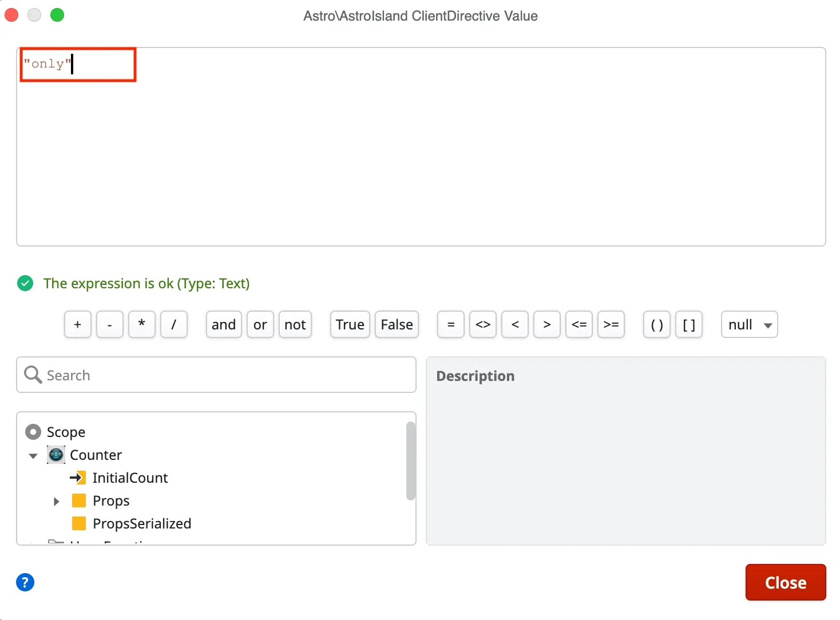Click the PropsSerialized property icon
Screen dimensions: 840x620
click(78, 523)
